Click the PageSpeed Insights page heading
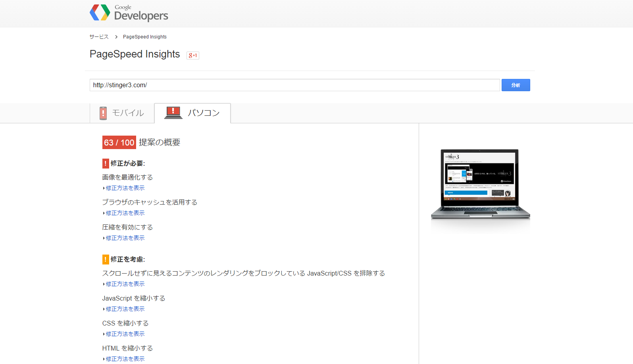633x364 pixels. (135, 54)
